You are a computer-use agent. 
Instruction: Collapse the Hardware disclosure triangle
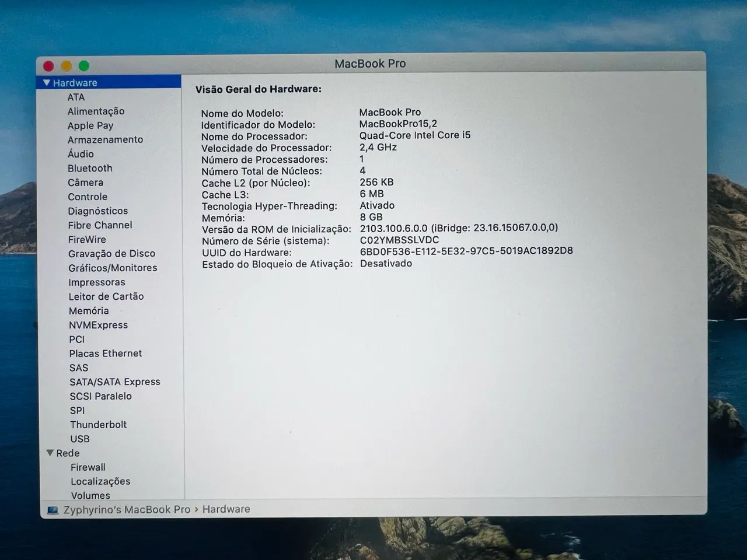[47, 83]
